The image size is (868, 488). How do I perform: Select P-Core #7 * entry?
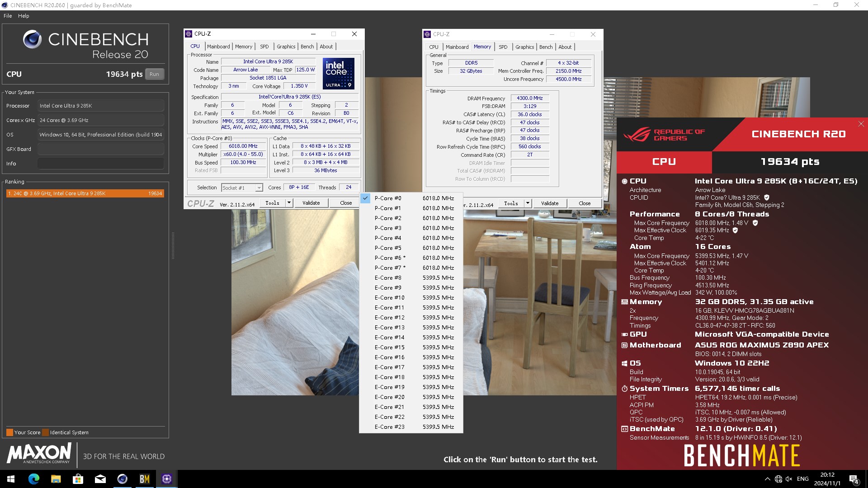[411, 268]
